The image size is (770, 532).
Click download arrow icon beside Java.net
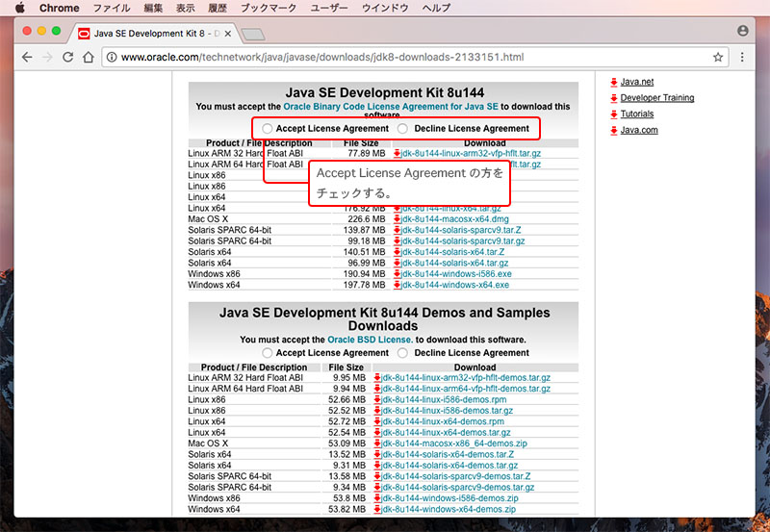coord(614,82)
